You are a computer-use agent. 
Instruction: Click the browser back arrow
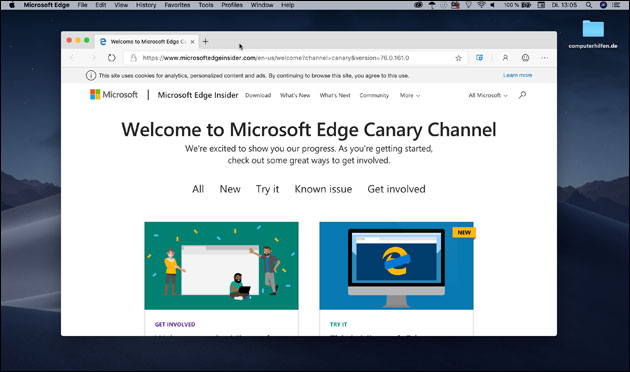[73, 58]
